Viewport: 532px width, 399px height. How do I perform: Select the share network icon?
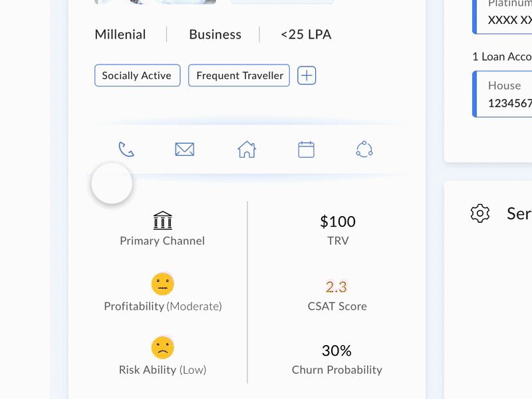coord(365,149)
